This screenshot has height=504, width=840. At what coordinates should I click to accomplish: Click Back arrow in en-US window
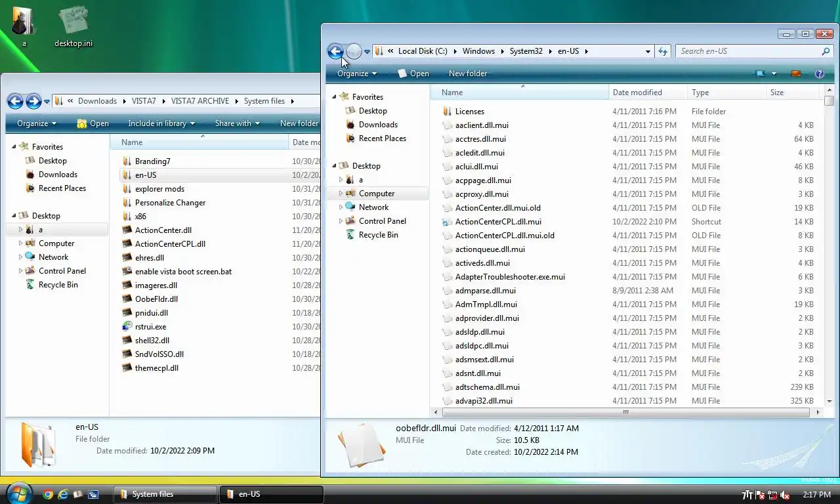point(335,51)
